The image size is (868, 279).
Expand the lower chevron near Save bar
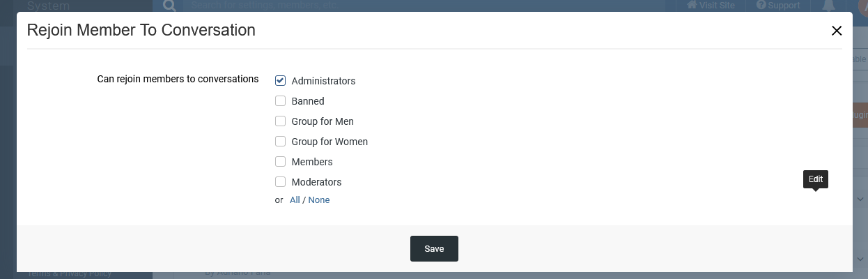[x=860, y=259]
